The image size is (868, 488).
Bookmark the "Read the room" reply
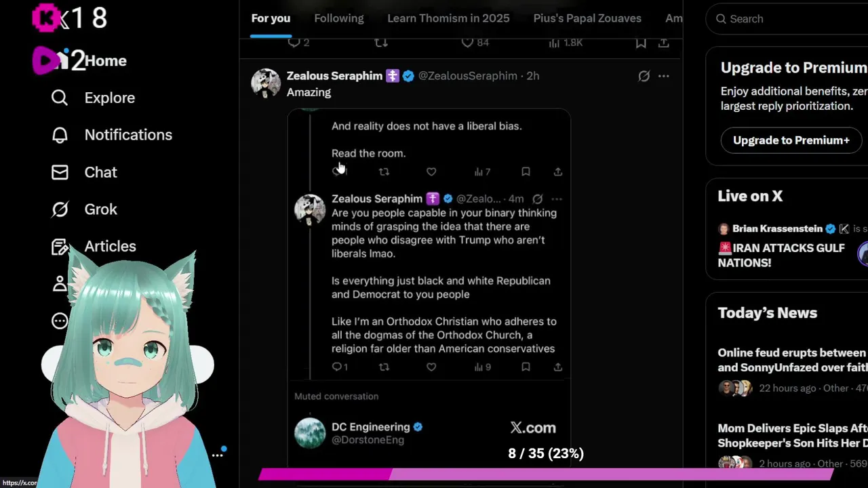[526, 171]
